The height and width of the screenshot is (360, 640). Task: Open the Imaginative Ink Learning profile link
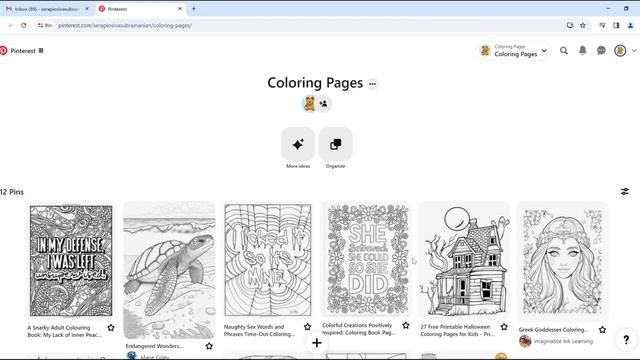pyautogui.click(x=563, y=341)
